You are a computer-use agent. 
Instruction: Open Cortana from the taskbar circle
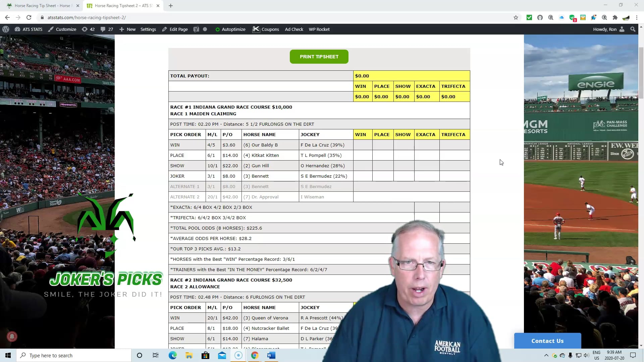140,355
